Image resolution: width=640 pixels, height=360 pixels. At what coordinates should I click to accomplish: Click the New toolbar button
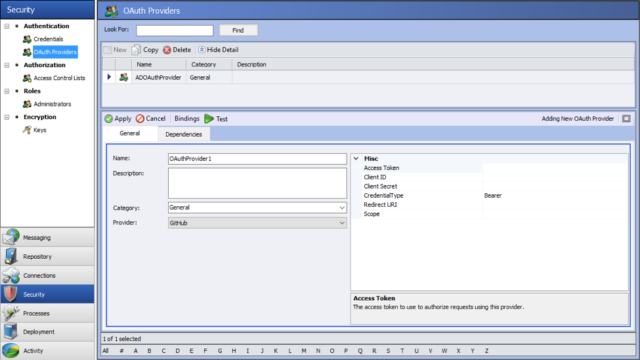[x=115, y=50]
